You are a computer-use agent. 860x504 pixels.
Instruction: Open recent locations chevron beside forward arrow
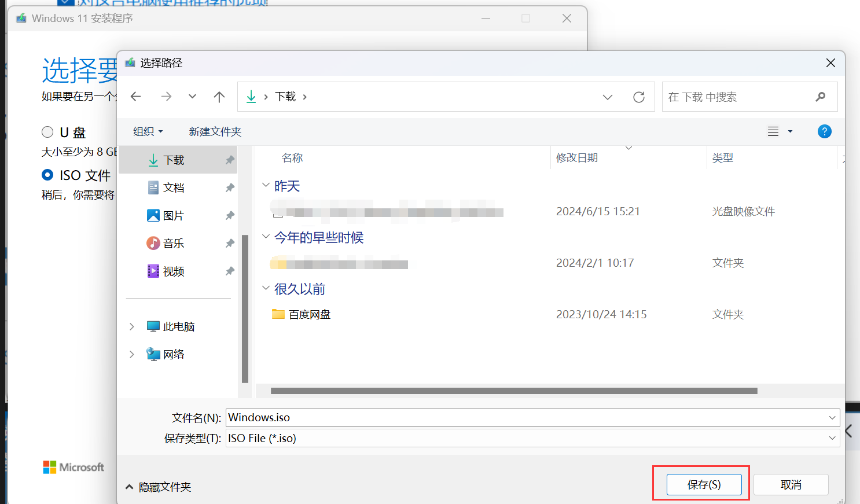tap(192, 97)
